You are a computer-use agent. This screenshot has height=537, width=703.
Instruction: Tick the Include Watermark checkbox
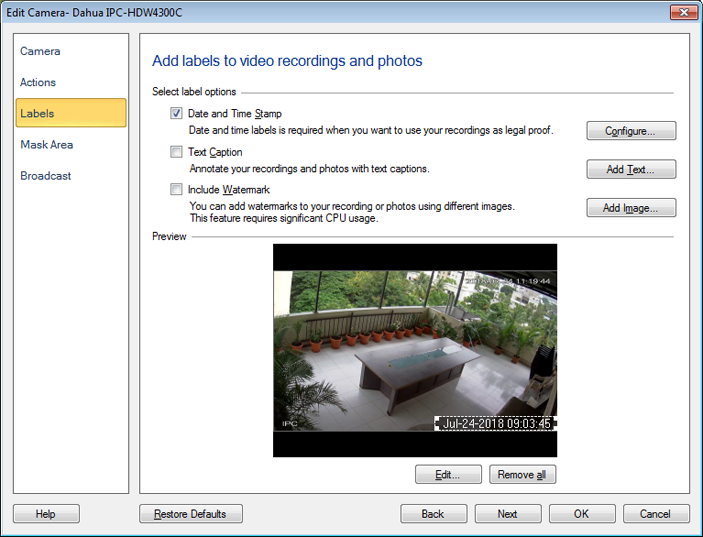pos(177,189)
